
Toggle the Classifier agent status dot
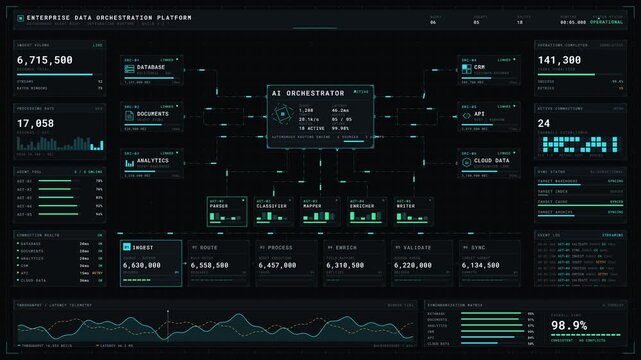[290, 200]
